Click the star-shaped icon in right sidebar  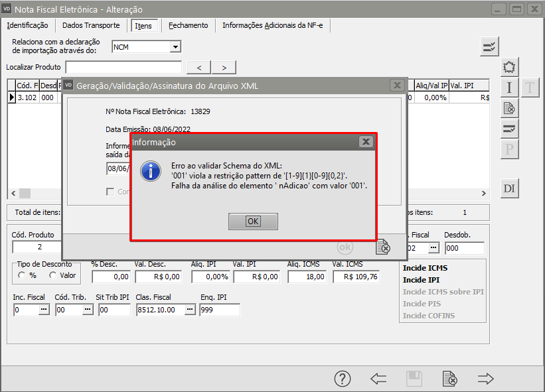[x=509, y=67]
